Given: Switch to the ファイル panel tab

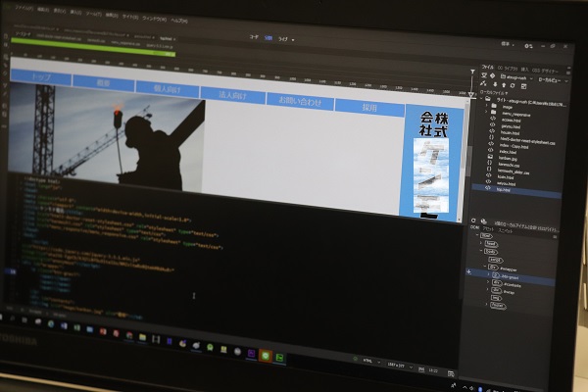Looking at the screenshot, I should 487,67.
